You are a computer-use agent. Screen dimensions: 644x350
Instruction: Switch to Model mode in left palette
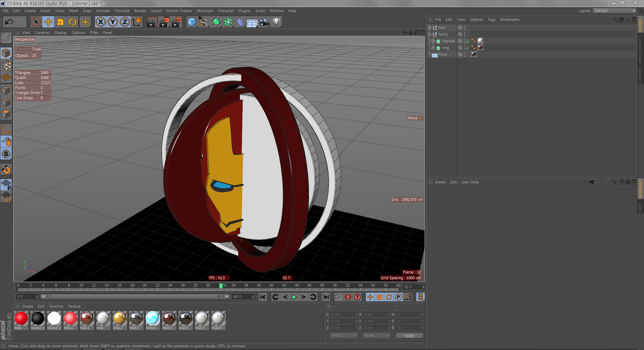(6, 53)
